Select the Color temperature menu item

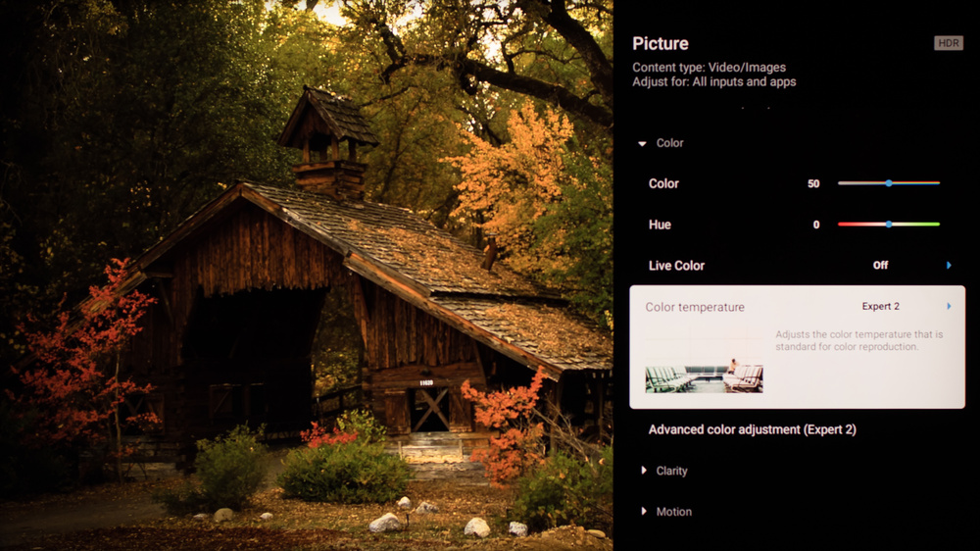tap(797, 347)
